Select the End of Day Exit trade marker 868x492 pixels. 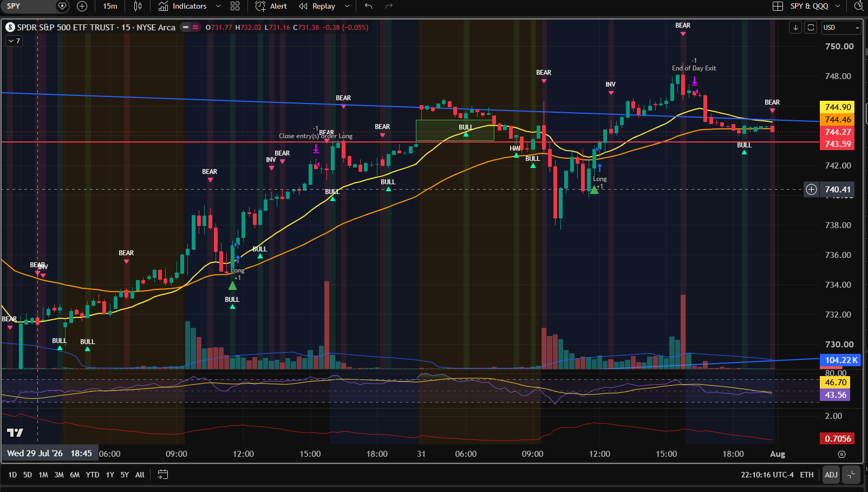coord(694,68)
